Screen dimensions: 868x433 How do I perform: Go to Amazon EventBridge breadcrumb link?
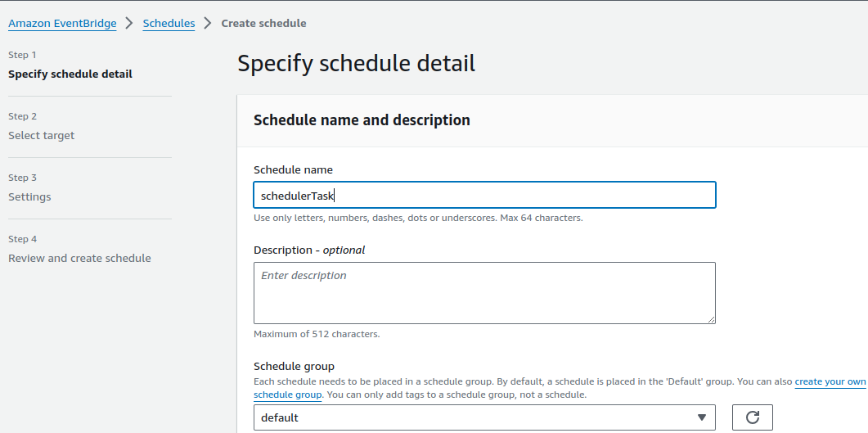click(x=62, y=23)
